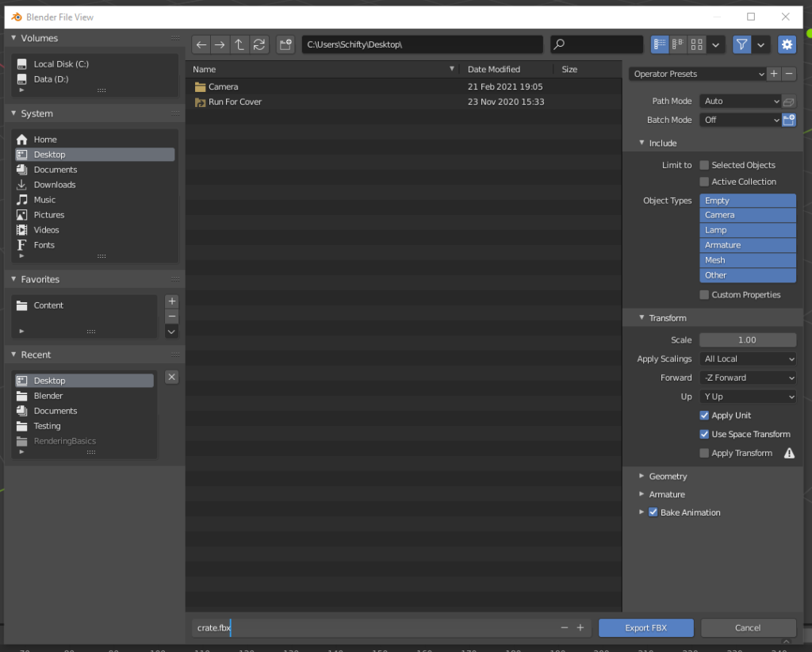
Task: Switch to thumbnail display mode
Action: [696, 44]
